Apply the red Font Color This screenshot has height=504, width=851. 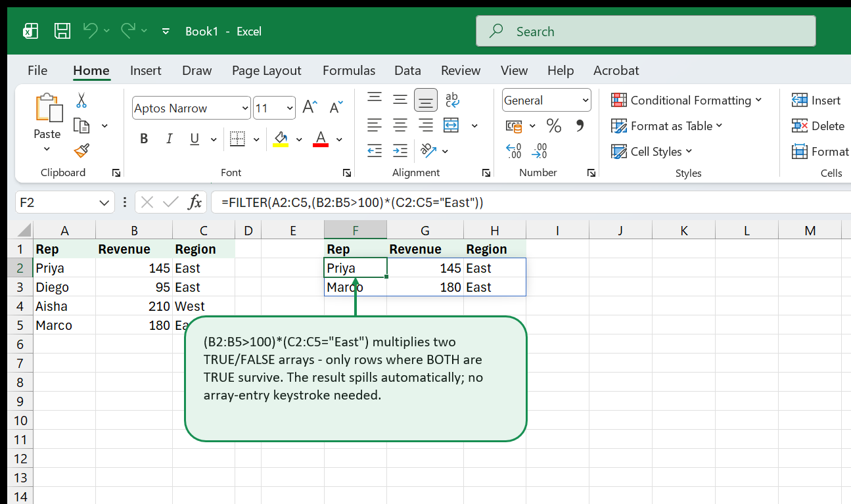tap(321, 139)
